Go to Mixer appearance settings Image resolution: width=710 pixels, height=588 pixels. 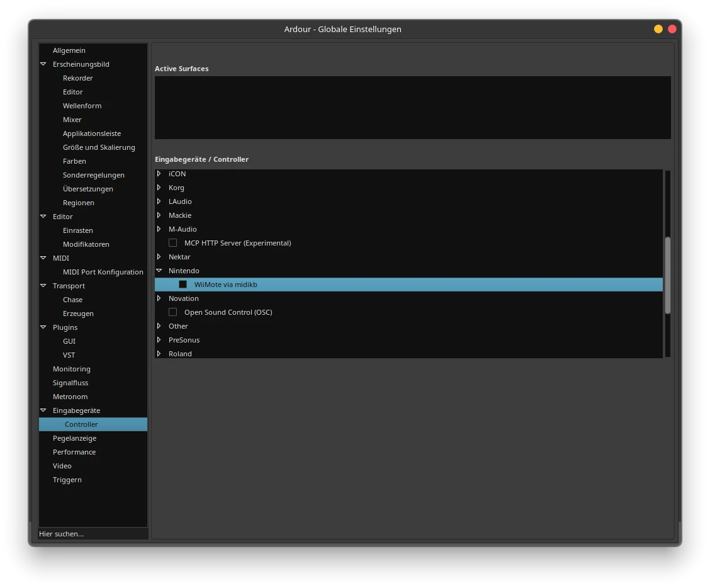tap(72, 120)
